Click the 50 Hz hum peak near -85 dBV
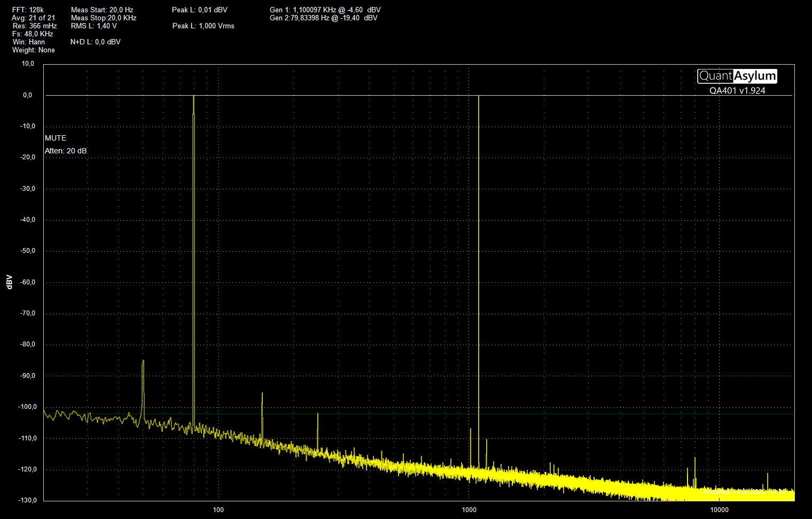 tap(143, 390)
